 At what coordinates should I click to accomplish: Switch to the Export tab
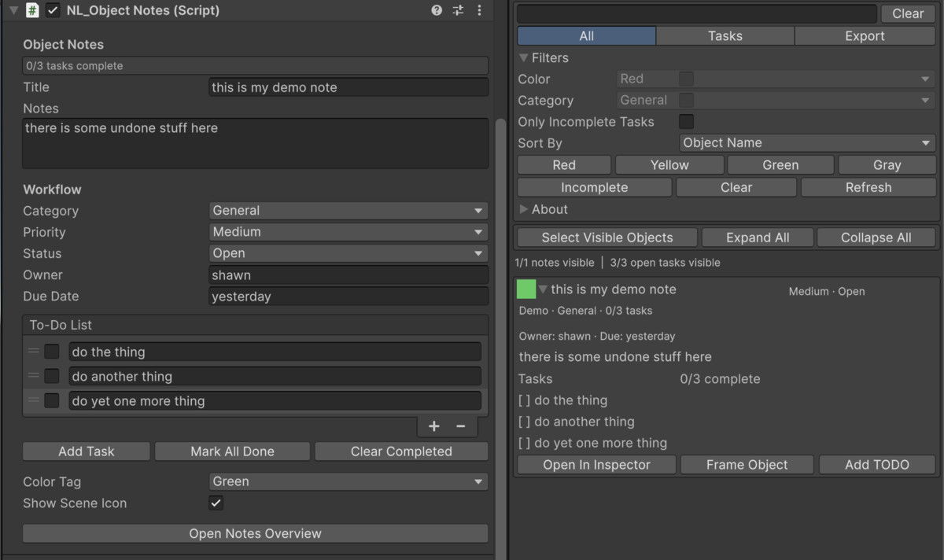click(865, 36)
